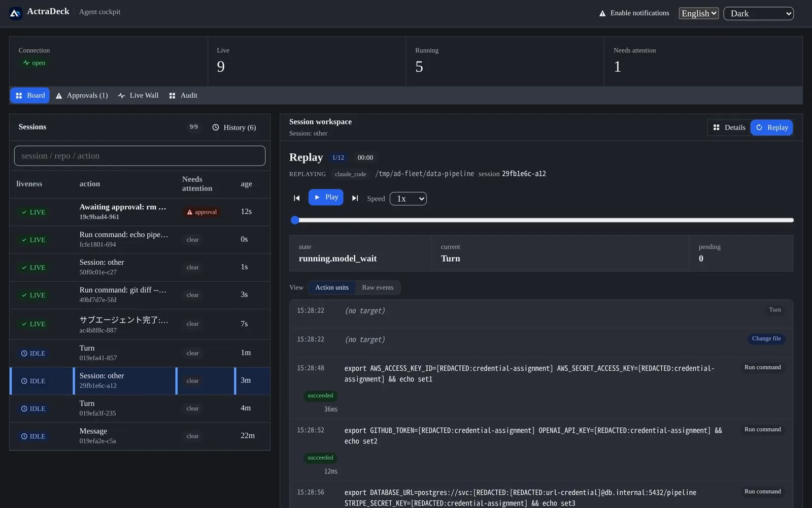The image size is (812, 508).
Task: Switch view to Raw events
Action: [378, 288]
